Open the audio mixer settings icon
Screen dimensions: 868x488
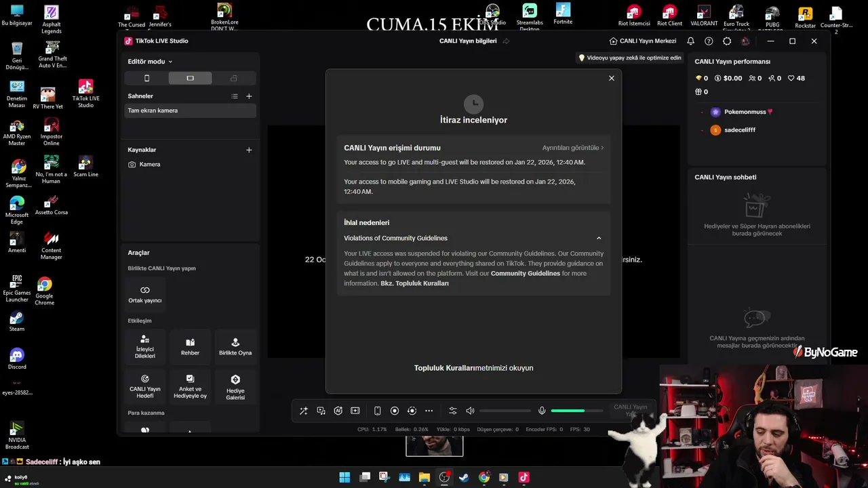pyautogui.click(x=453, y=411)
